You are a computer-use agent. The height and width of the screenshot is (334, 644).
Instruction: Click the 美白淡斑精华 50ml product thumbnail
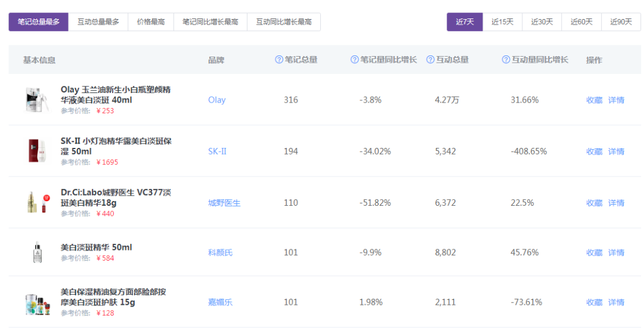point(38,252)
